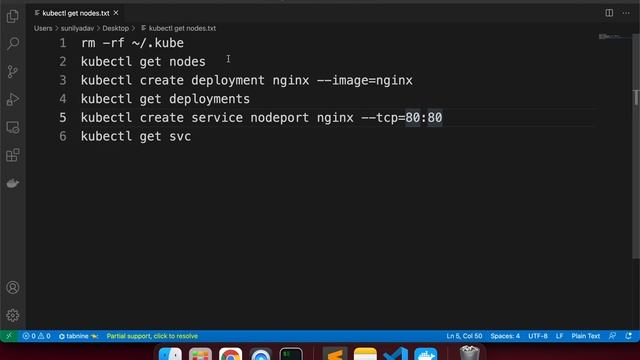Image resolution: width=640 pixels, height=360 pixels.
Task: Click sunilyadav in the breadcrumb path
Action: coord(77,28)
